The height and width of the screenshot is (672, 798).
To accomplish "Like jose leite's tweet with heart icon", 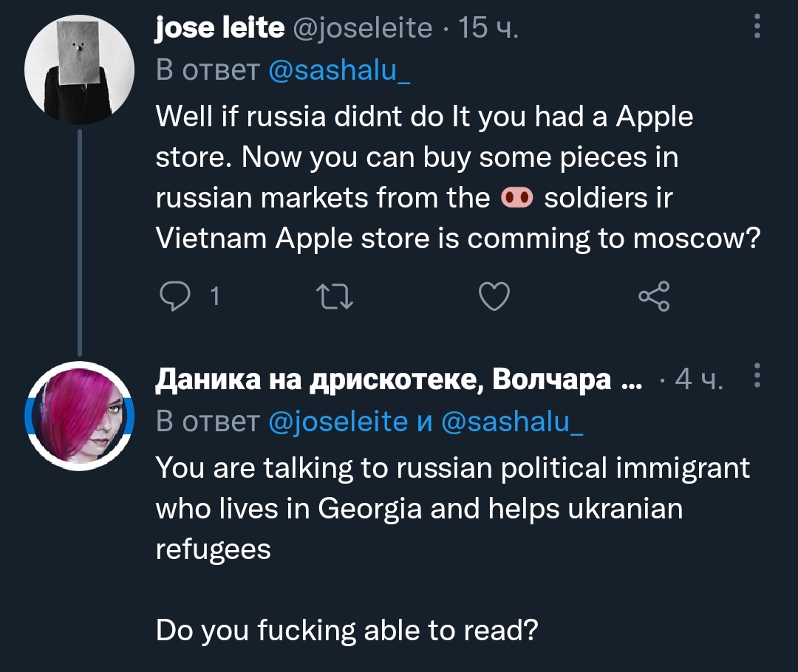I will (494, 297).
